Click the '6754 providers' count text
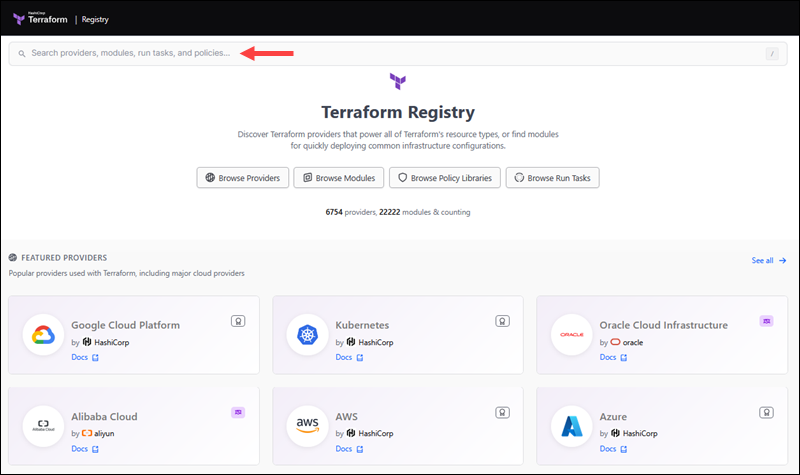 tap(351, 212)
